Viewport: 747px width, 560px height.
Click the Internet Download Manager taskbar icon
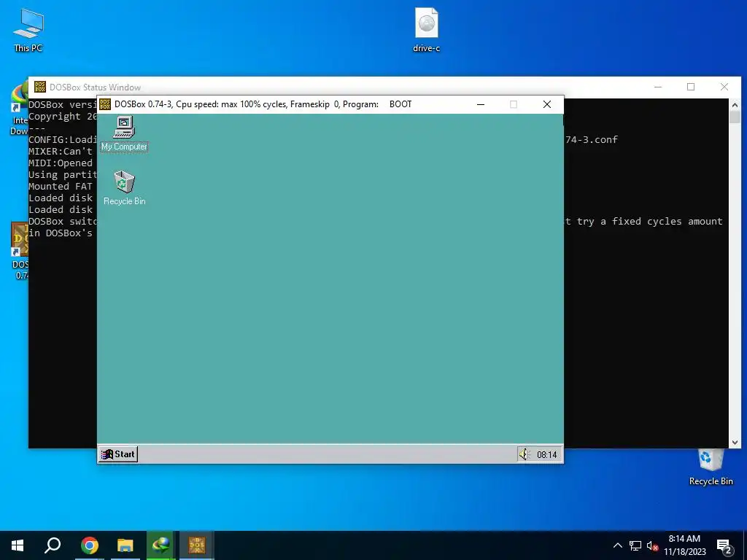(161, 545)
